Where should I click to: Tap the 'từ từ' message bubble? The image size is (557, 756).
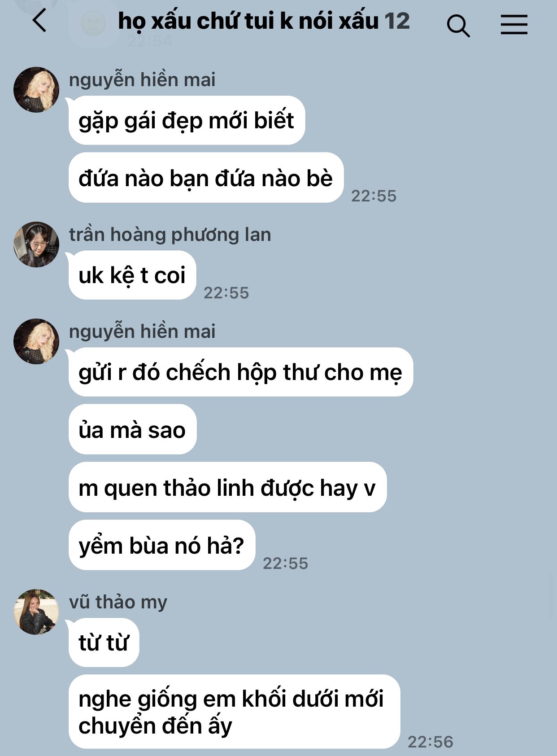pyautogui.click(x=104, y=642)
